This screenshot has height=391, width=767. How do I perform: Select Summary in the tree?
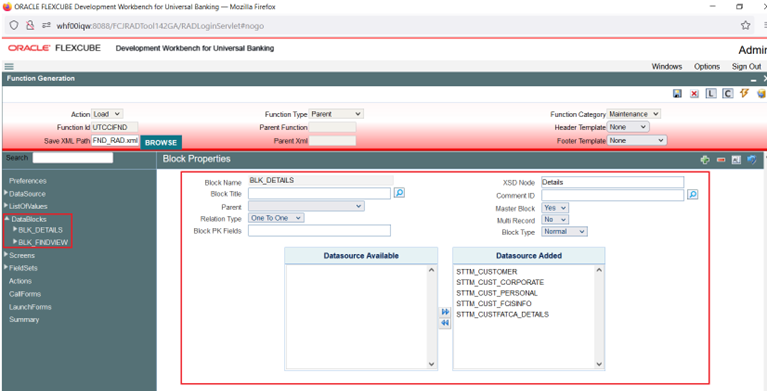click(x=24, y=320)
